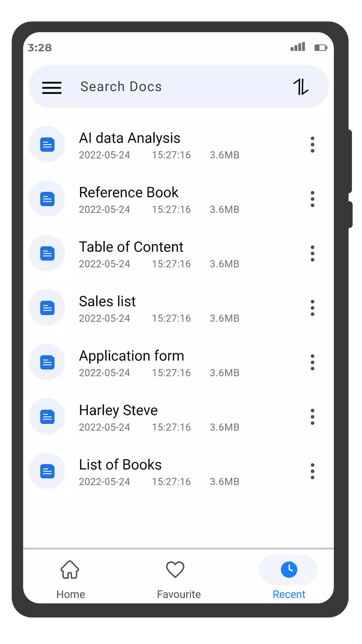The height and width of the screenshot is (644, 362).
Task: Open more options for Table of Content
Action: coord(312,254)
